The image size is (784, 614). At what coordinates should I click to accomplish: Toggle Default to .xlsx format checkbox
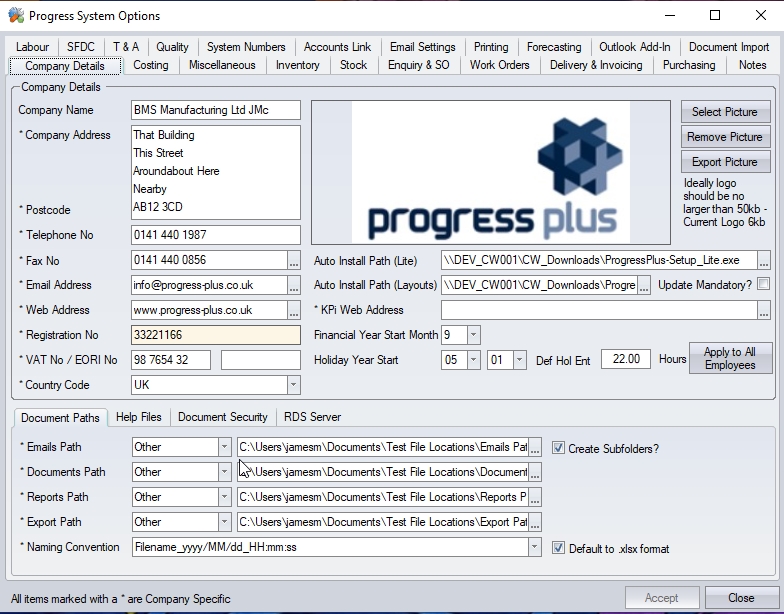(x=558, y=548)
